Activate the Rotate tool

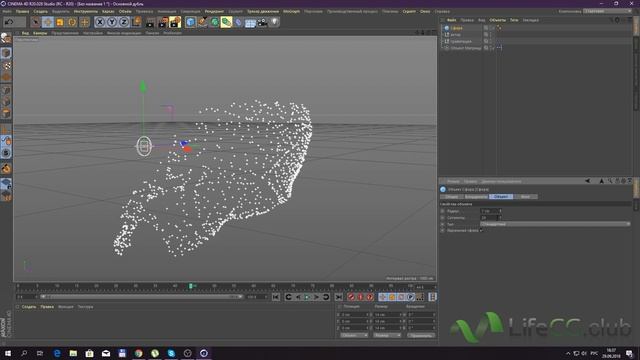point(72,22)
